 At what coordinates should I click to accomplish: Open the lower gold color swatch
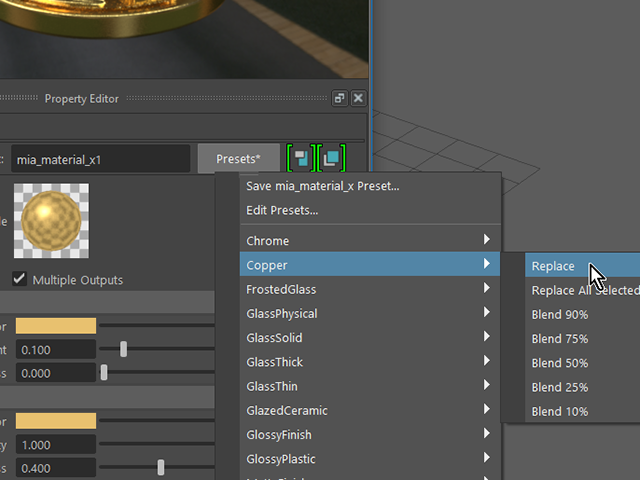(56, 421)
